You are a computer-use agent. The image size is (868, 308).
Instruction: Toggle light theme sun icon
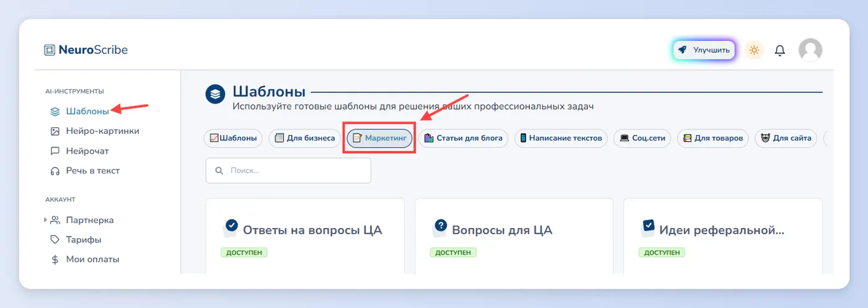pyautogui.click(x=754, y=50)
